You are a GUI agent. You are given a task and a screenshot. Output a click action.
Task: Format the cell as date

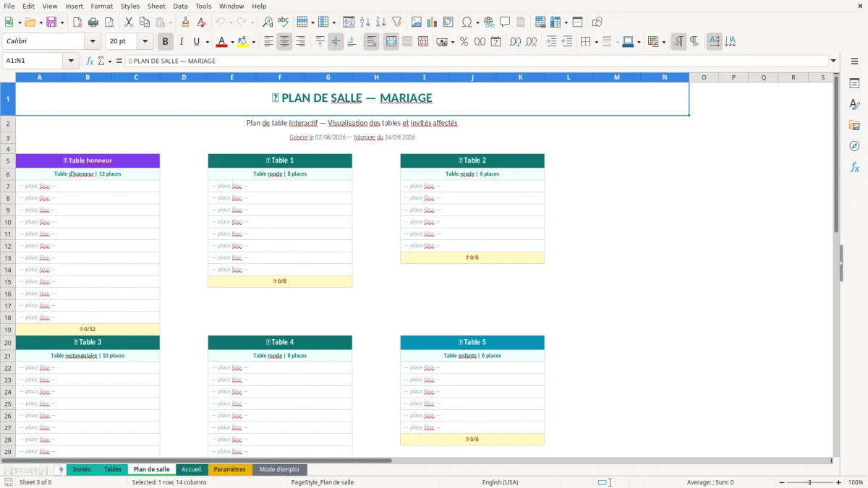tap(495, 42)
